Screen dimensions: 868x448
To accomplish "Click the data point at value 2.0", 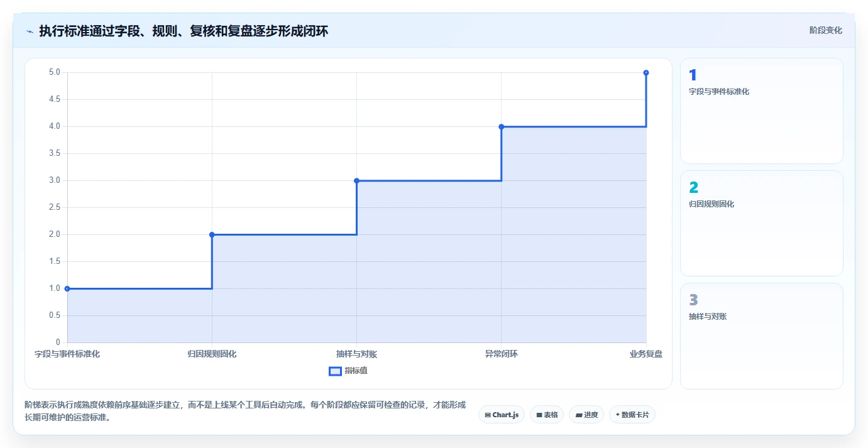I will click(x=212, y=234).
